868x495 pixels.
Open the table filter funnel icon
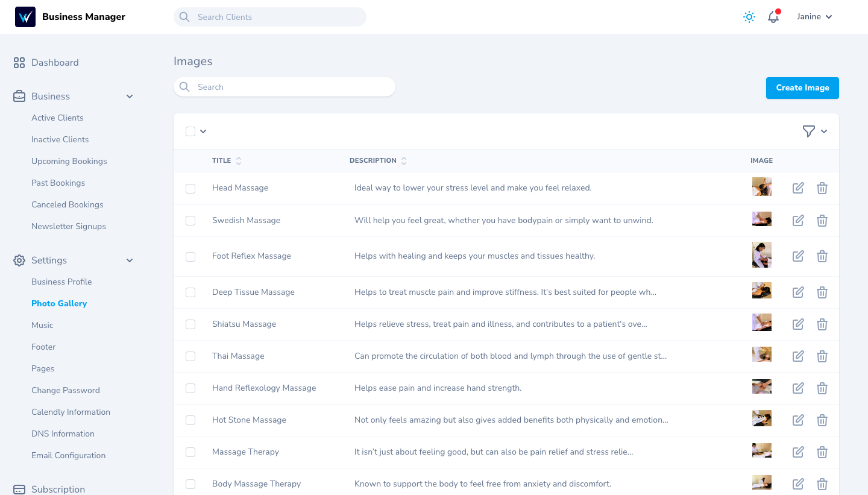pyautogui.click(x=809, y=131)
